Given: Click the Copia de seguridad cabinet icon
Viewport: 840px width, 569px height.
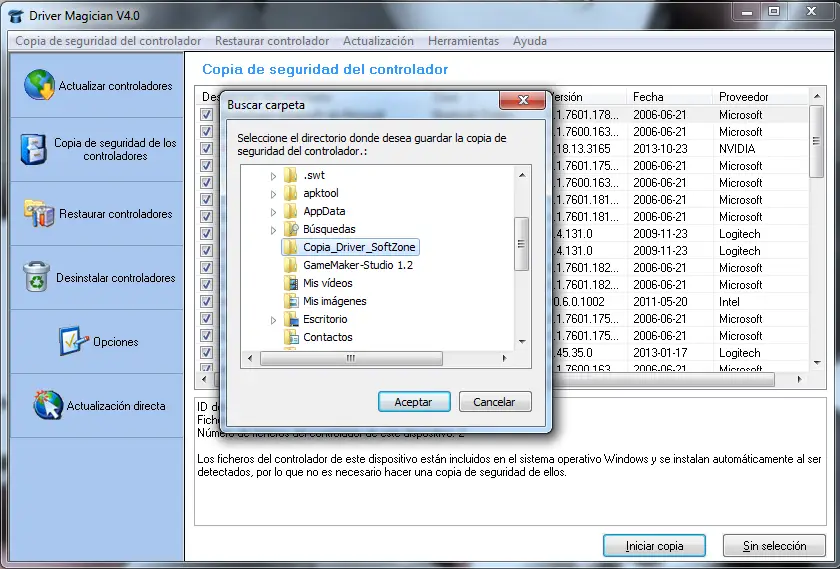Looking at the screenshot, I should tap(34, 148).
